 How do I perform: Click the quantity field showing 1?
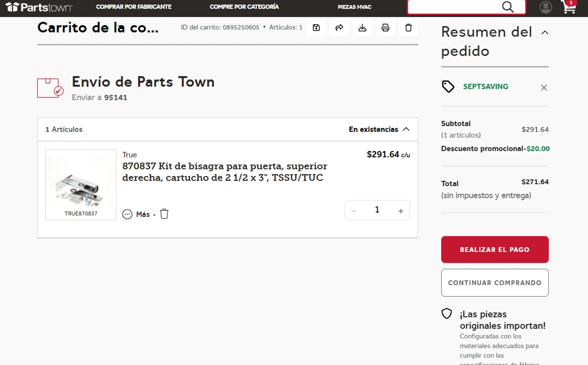pyautogui.click(x=377, y=210)
